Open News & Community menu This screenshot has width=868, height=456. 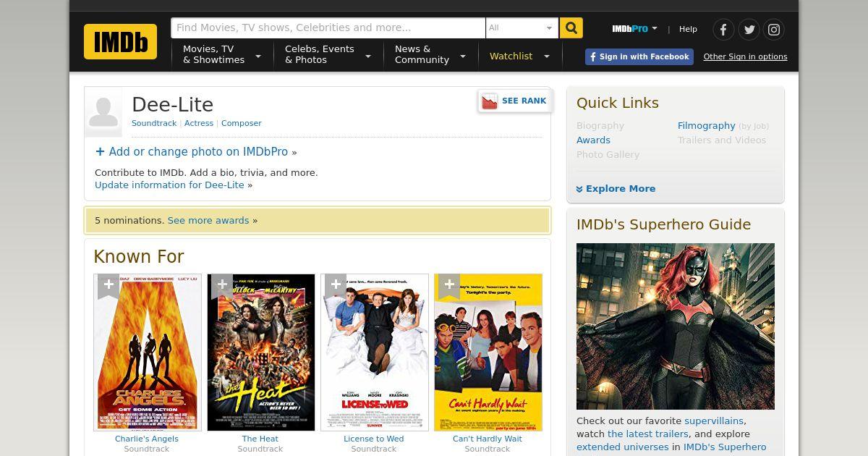(430, 55)
